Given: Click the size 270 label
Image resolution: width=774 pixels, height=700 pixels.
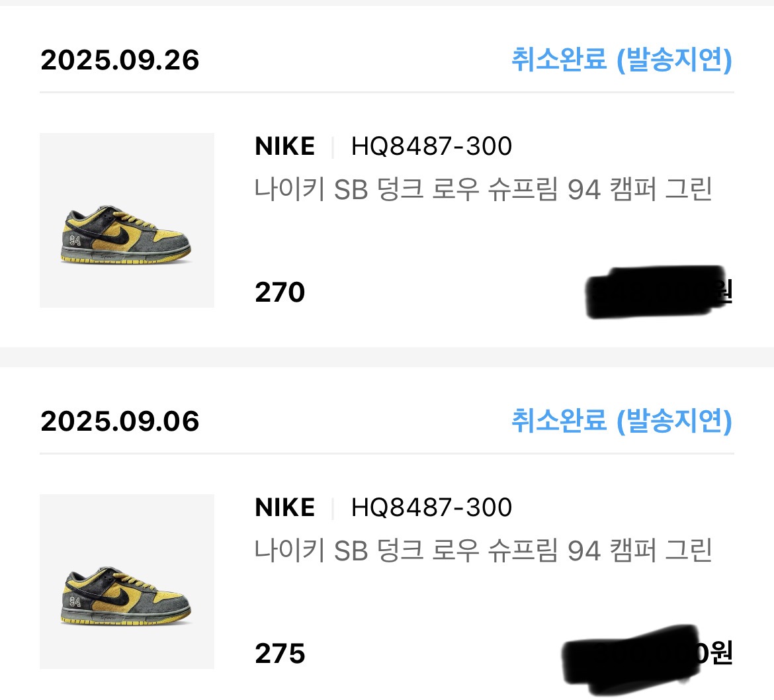Looking at the screenshot, I should (280, 292).
